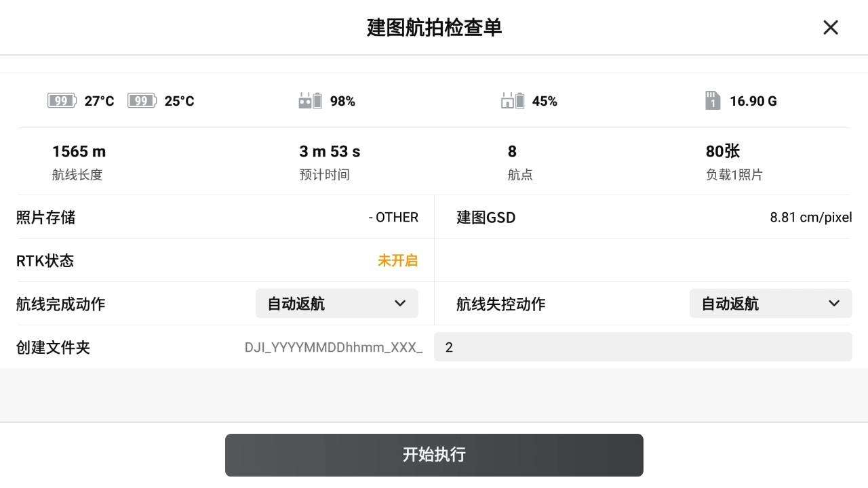Click the folder name suffix input field

click(x=643, y=347)
